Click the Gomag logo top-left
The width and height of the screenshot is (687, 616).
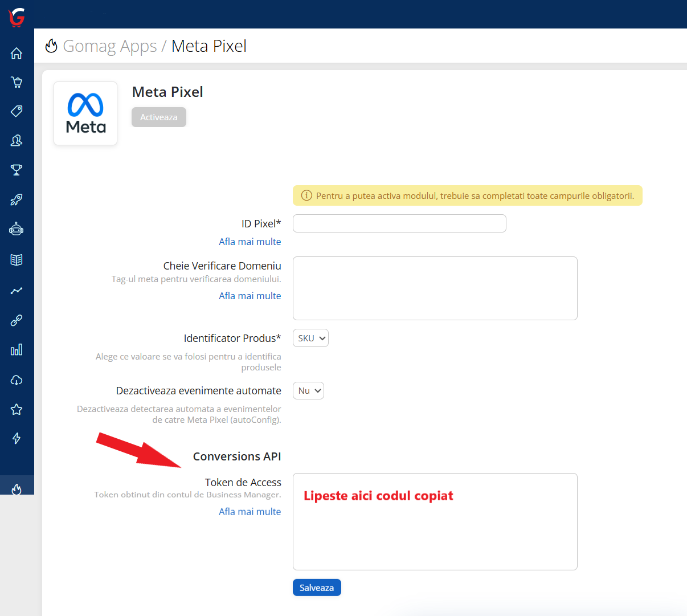(x=16, y=17)
